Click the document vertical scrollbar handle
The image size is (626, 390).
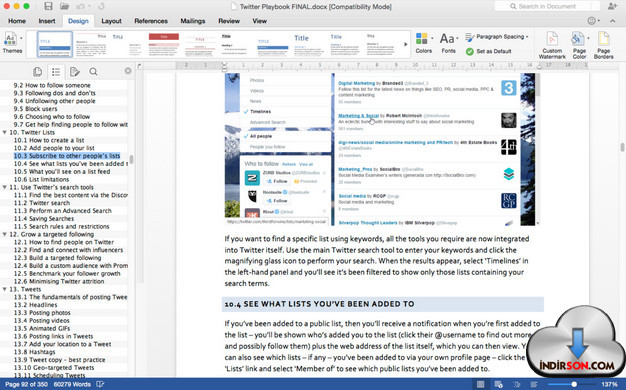pos(622,147)
